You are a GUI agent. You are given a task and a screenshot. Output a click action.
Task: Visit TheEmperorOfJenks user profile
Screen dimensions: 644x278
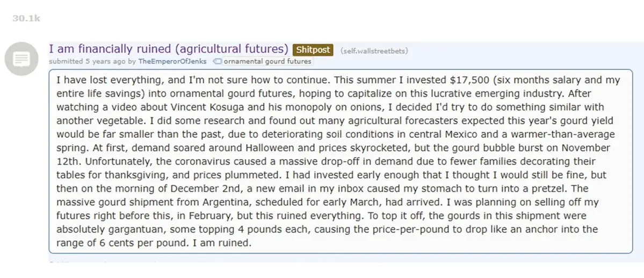172,62
